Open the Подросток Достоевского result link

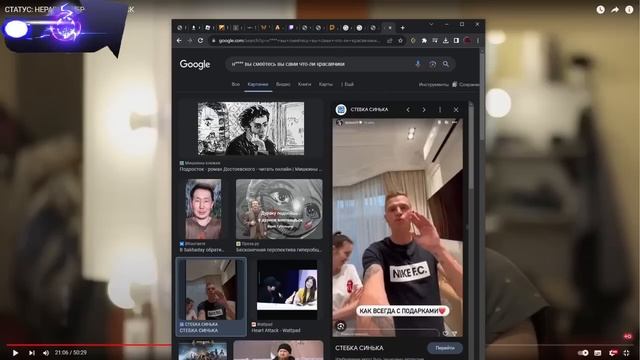(x=250, y=169)
